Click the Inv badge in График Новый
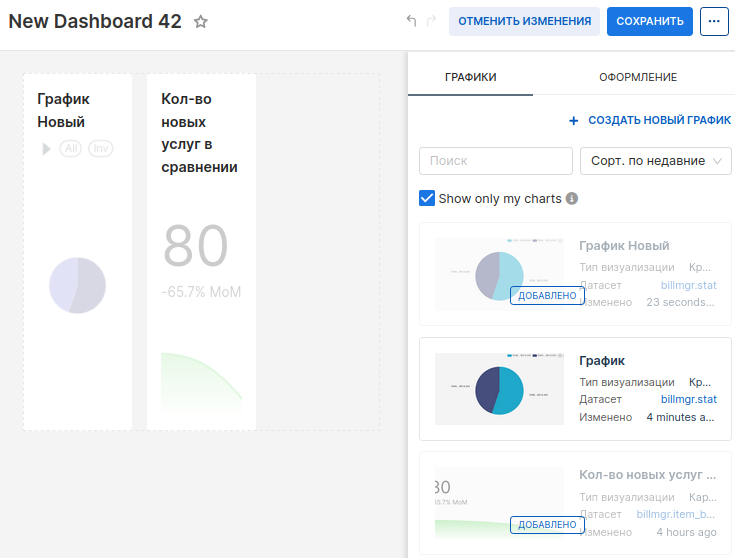Screen dimensions: 735x558 point(100,148)
